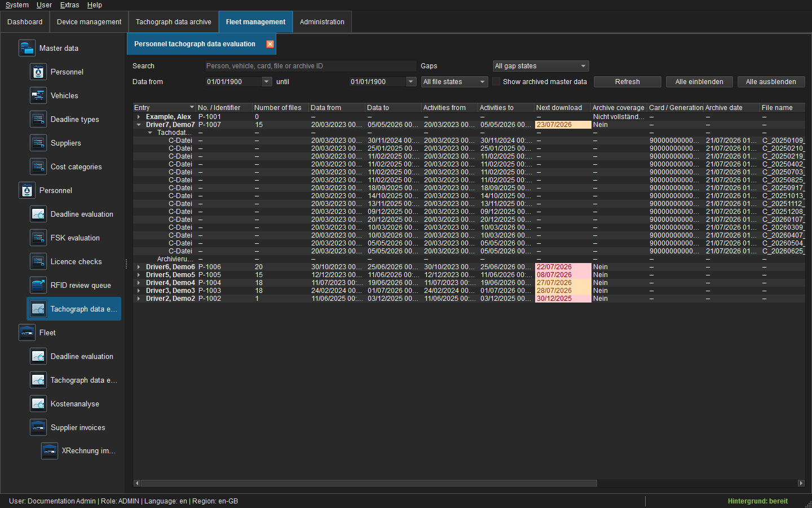Open the Extras menu
The height and width of the screenshot is (508, 812).
(x=69, y=5)
